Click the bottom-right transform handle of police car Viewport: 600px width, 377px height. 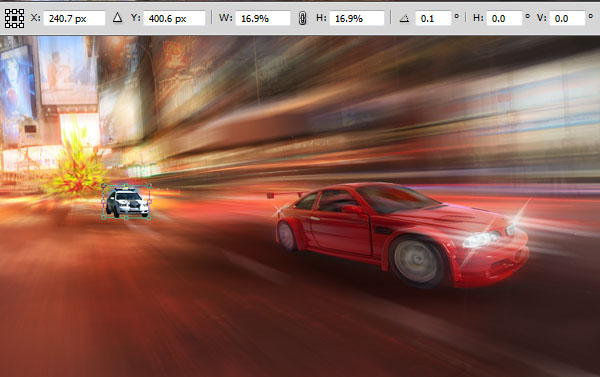[148, 218]
